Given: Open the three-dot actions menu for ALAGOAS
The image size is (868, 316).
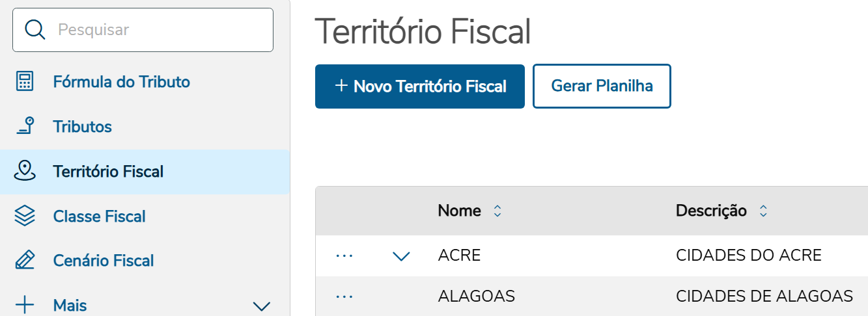Looking at the screenshot, I should pos(344,296).
